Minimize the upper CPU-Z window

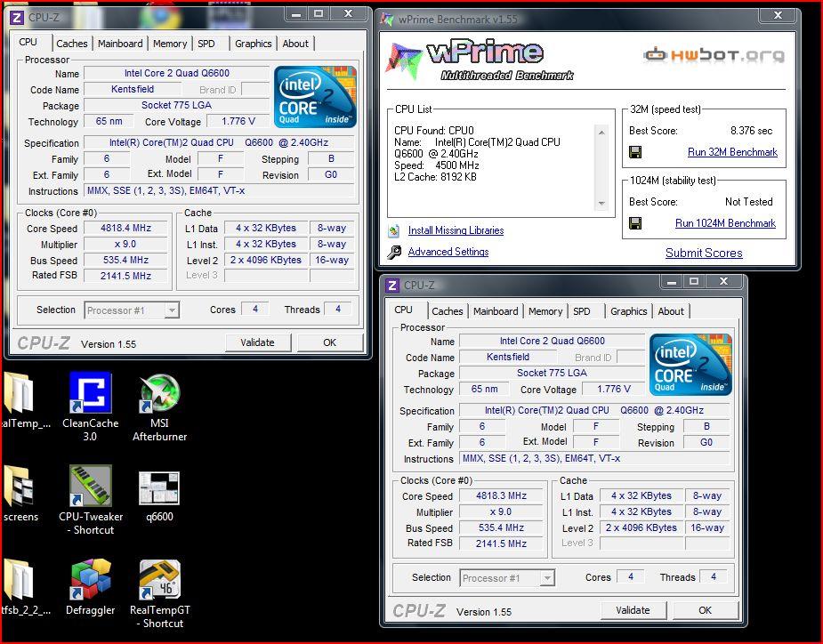coord(296,14)
